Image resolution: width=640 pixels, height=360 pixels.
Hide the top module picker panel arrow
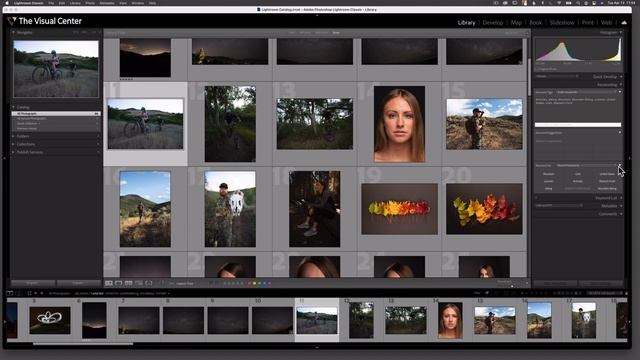pos(317,15)
